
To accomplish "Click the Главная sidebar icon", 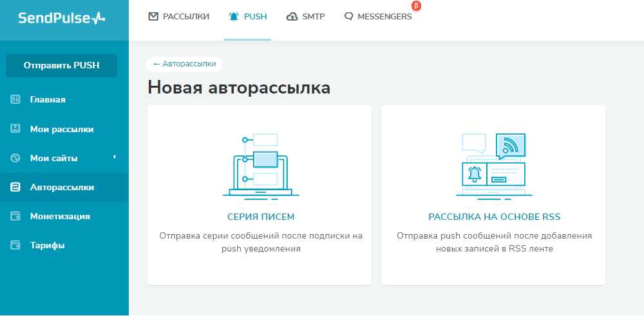I will click(15, 99).
